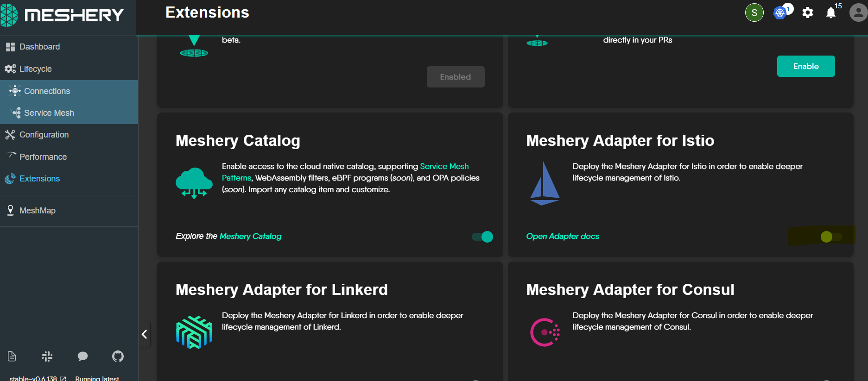The image size is (868, 381).
Task: Click the disabled Enabled button
Action: click(456, 77)
